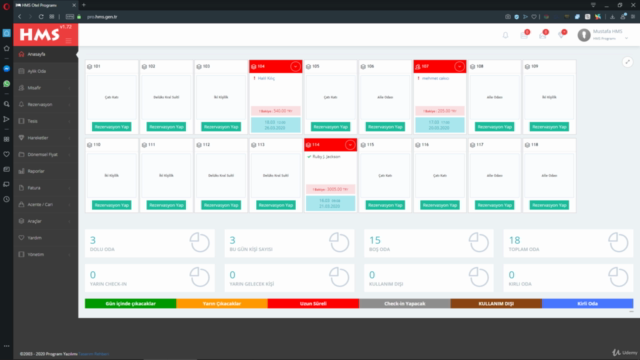Click Rezervasyon Yap button for room 118
The width and height of the screenshot is (640, 360).
[x=549, y=205]
